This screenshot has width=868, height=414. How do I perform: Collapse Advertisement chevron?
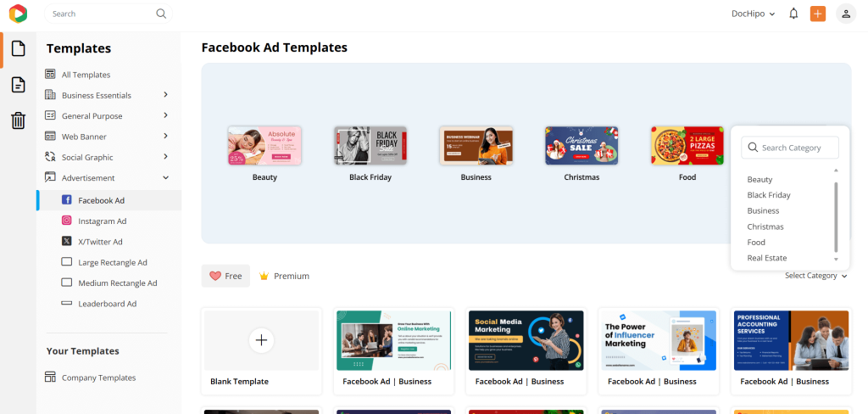165,178
